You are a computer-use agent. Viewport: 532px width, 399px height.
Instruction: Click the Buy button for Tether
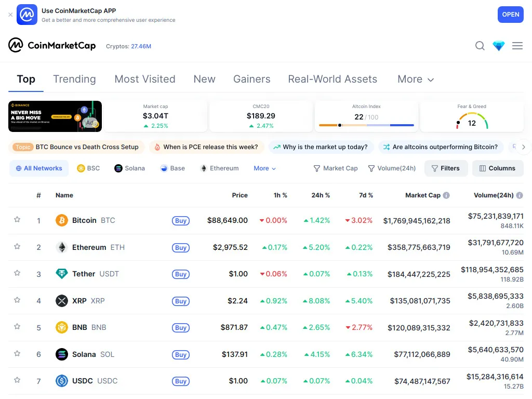[x=180, y=274]
